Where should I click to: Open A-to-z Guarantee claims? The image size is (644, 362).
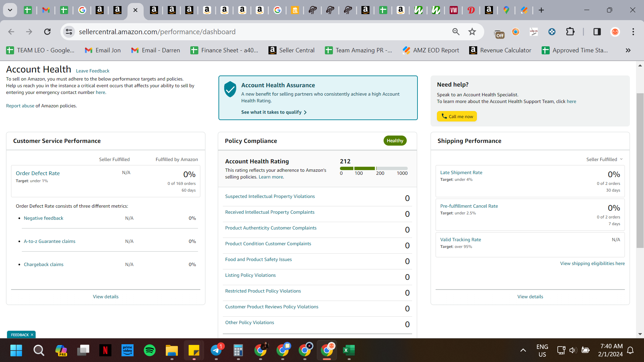point(50,241)
